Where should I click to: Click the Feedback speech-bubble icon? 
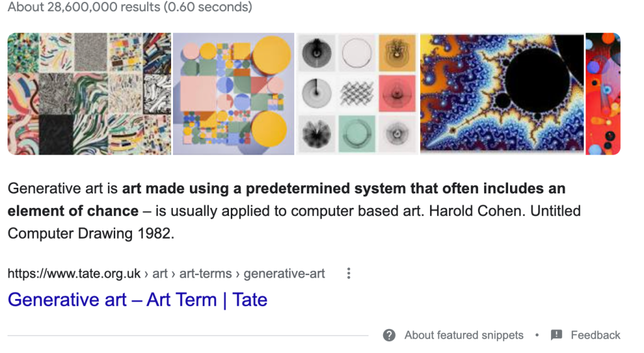[x=557, y=335]
